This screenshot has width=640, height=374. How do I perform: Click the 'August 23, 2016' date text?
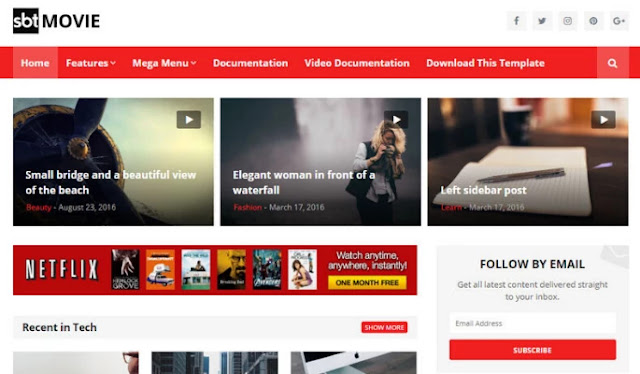coord(87,207)
